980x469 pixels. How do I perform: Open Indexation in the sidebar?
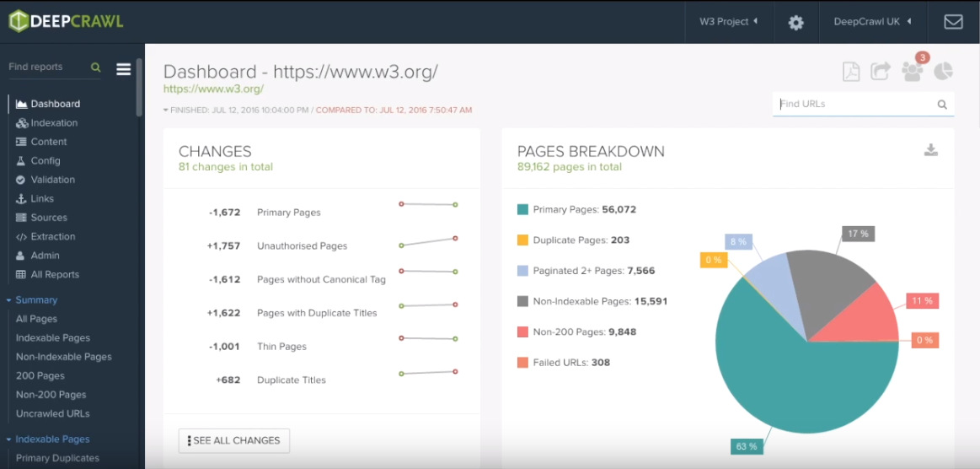coord(54,123)
